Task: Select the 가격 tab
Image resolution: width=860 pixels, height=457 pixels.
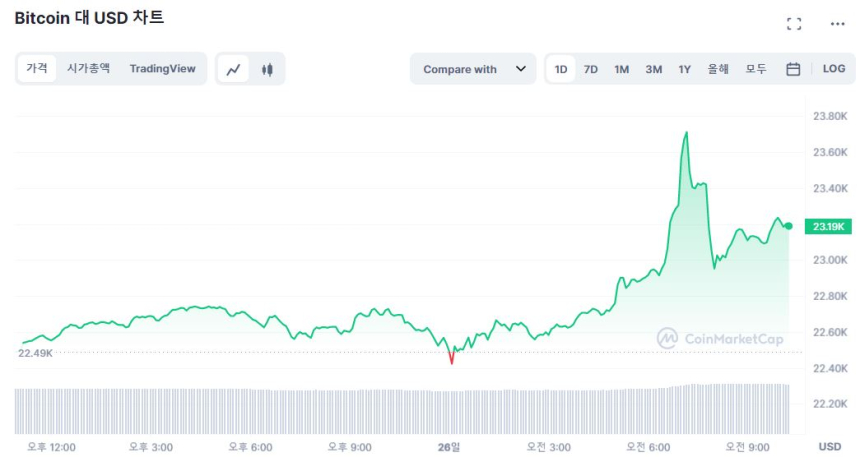Action: point(37,68)
